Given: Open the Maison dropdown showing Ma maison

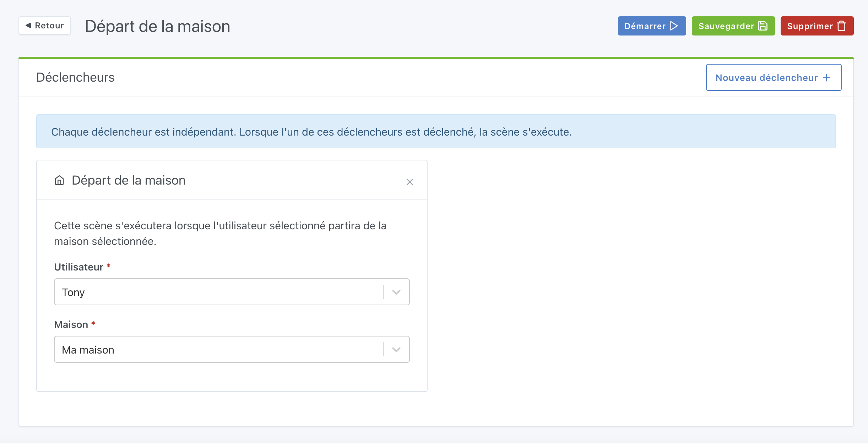Looking at the screenshot, I should coord(218,349).
